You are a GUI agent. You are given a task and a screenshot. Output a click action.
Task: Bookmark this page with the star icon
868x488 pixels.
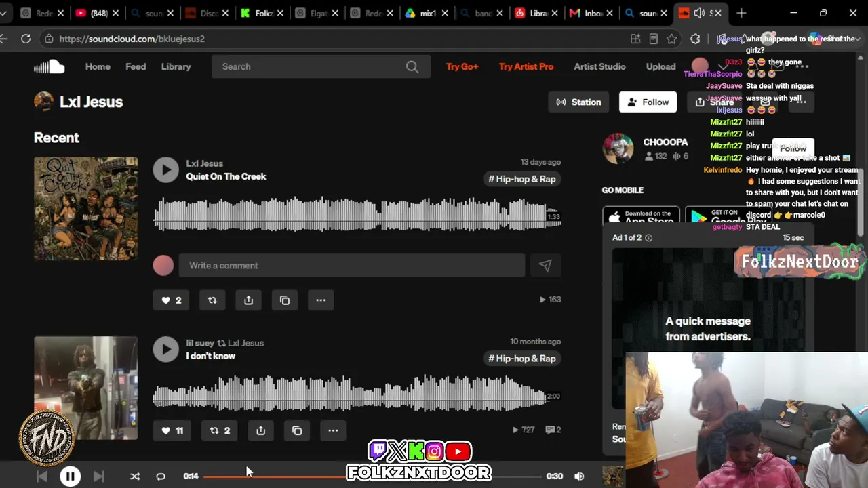(671, 39)
